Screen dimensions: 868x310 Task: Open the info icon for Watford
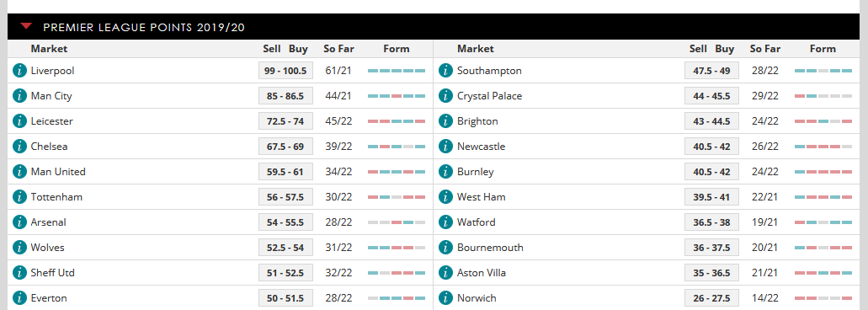(x=445, y=222)
